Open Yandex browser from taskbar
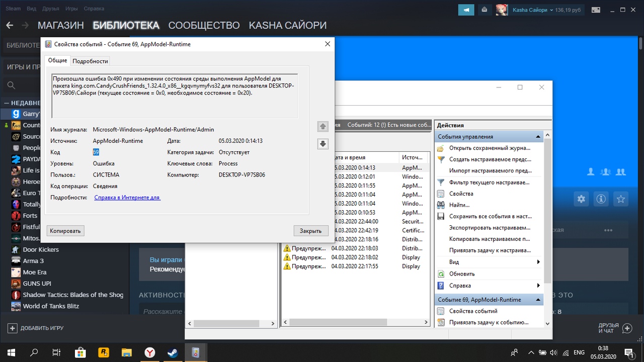644x362 pixels. [x=149, y=352]
